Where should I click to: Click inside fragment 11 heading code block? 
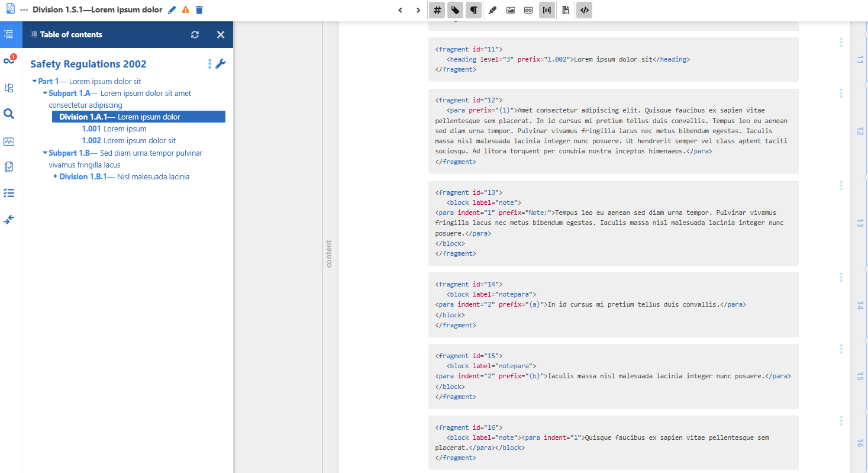point(614,59)
